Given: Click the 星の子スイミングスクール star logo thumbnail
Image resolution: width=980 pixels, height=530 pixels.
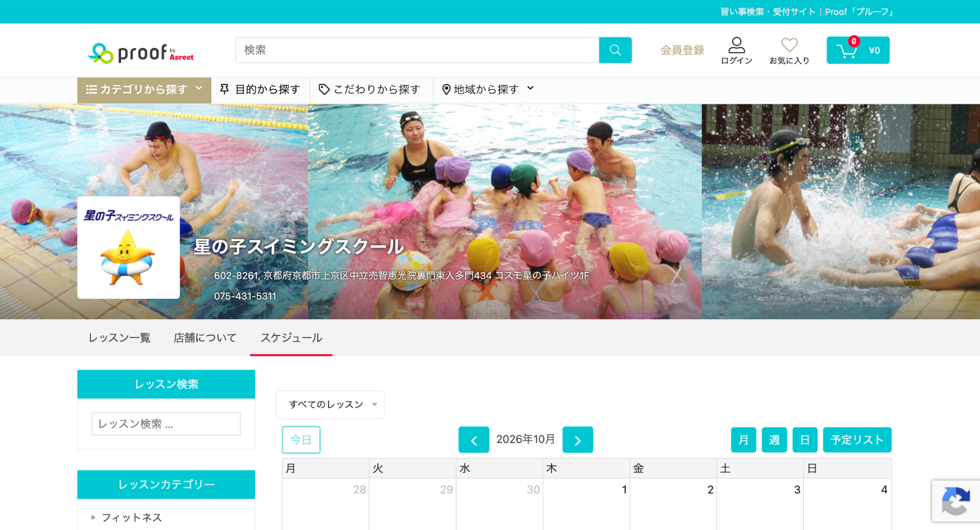Looking at the screenshot, I should click(129, 247).
